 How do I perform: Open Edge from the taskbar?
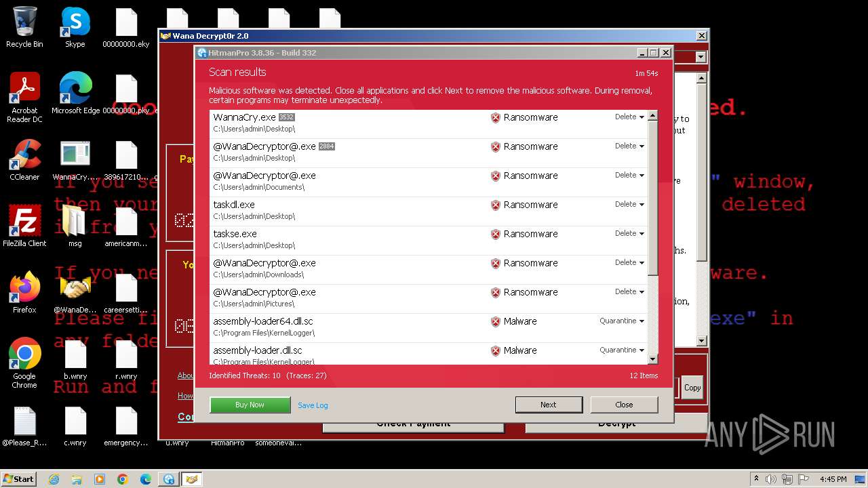click(x=146, y=479)
